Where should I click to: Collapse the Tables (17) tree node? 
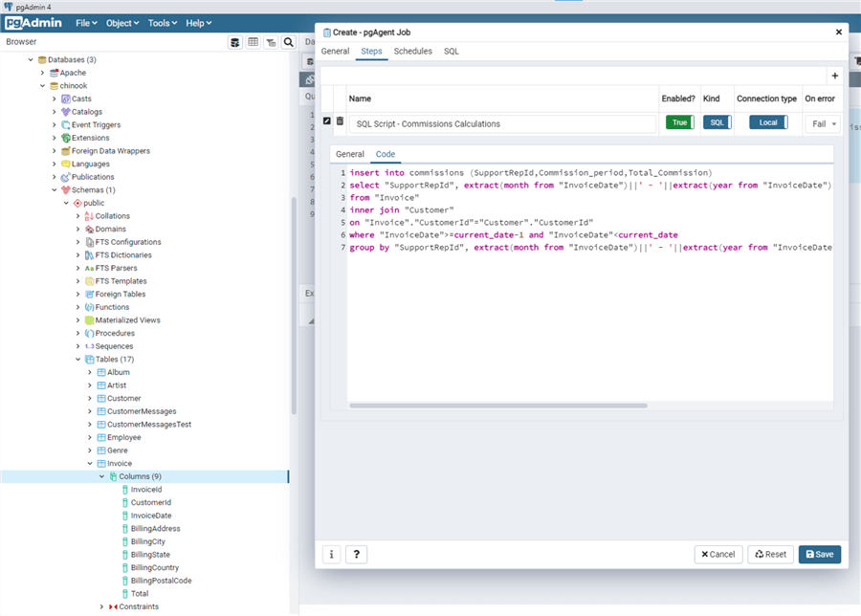(x=78, y=360)
